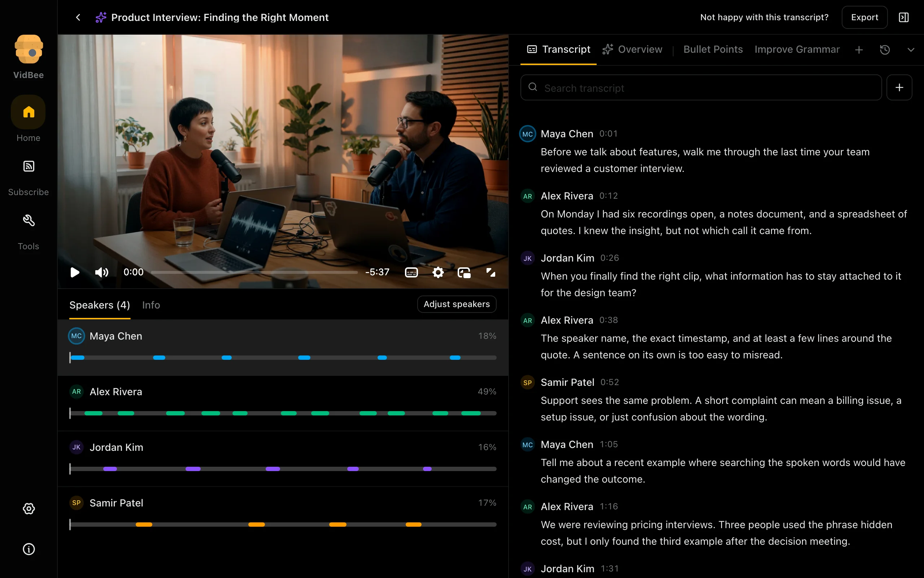Seek on the video progress bar
924x578 pixels.
254,272
